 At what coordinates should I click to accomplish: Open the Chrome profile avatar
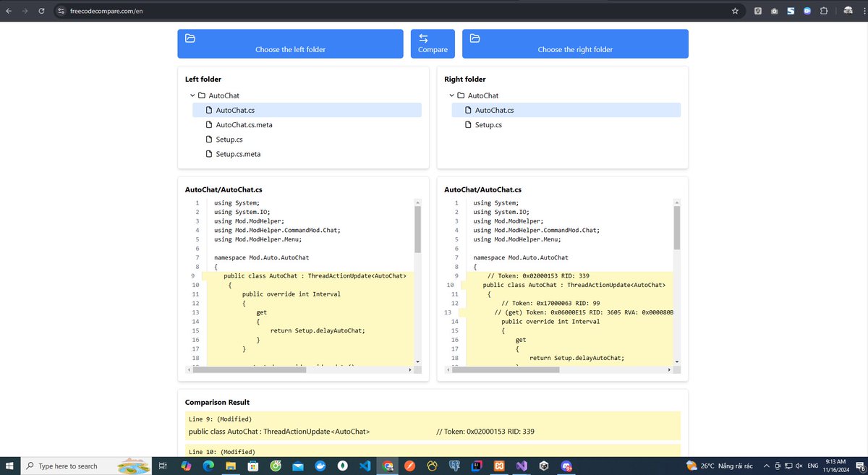(847, 11)
